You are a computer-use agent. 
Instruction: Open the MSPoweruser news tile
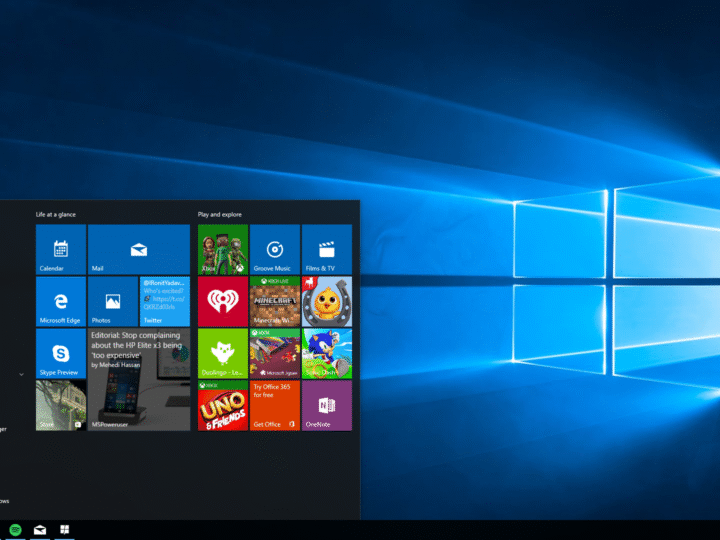click(139, 379)
